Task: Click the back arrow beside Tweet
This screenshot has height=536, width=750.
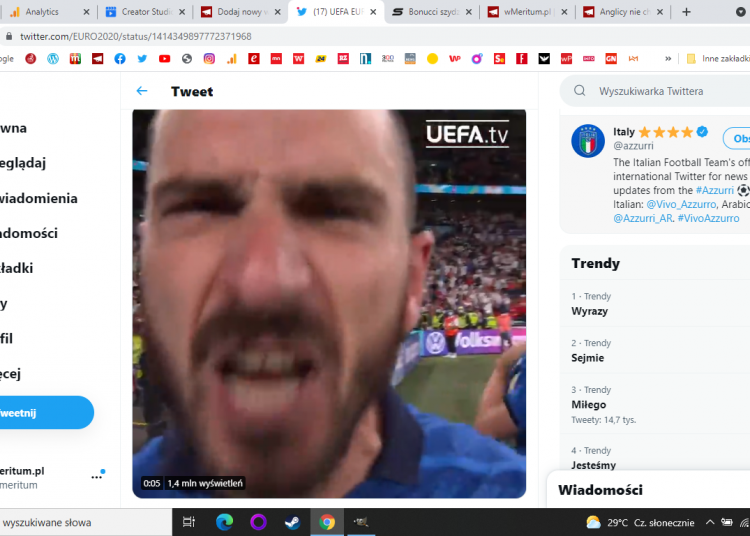Action: point(142,91)
